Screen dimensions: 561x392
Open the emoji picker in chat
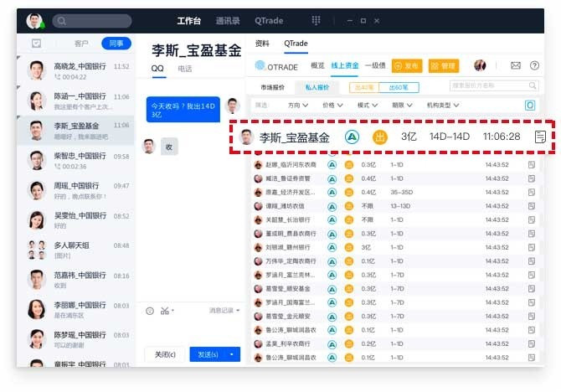click(150, 311)
